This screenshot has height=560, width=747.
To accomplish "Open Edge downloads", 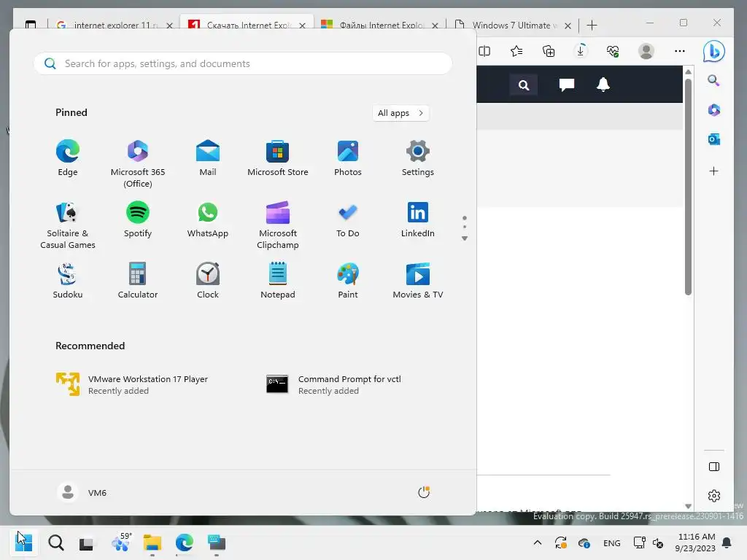I will 581,51.
